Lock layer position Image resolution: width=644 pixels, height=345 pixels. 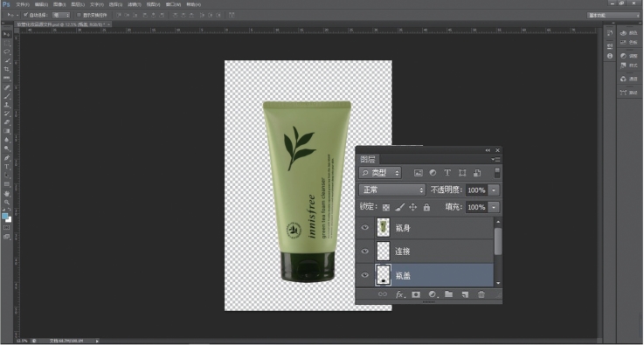pyautogui.click(x=412, y=207)
